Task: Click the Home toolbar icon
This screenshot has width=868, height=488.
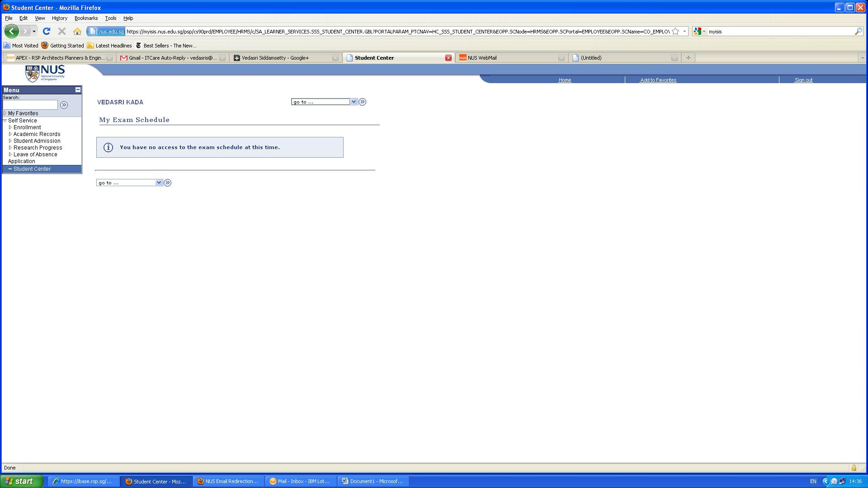Action: pos(77,31)
